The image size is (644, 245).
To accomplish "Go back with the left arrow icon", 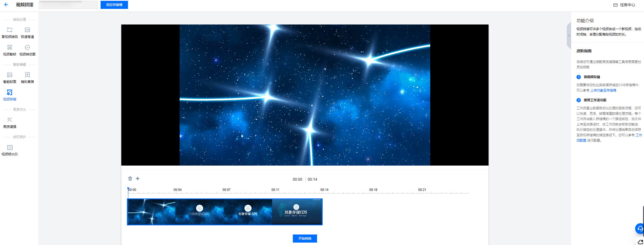I will coord(6,5).
